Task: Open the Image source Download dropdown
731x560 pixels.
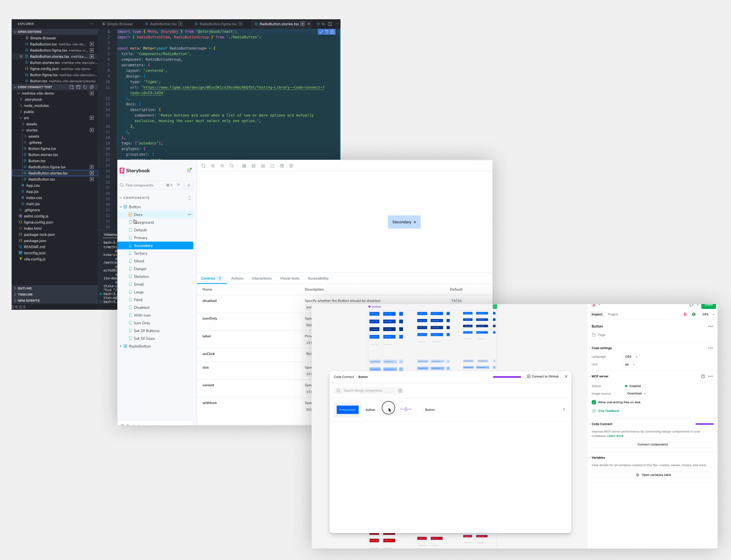Action: tap(636, 394)
